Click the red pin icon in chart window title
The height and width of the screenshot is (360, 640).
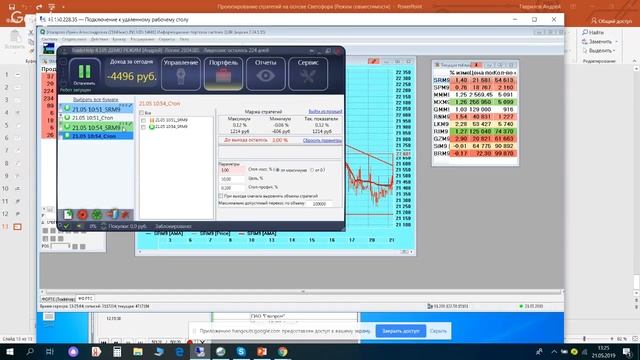(x=373, y=61)
